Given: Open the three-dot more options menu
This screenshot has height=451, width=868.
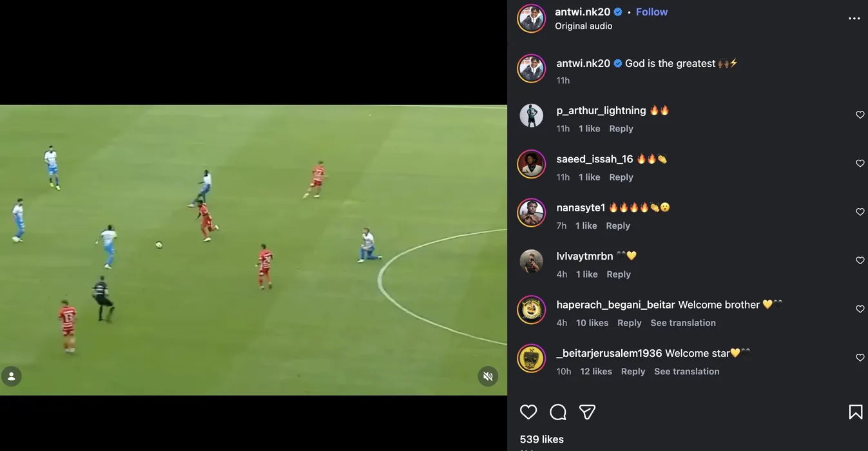Looking at the screenshot, I should [854, 19].
